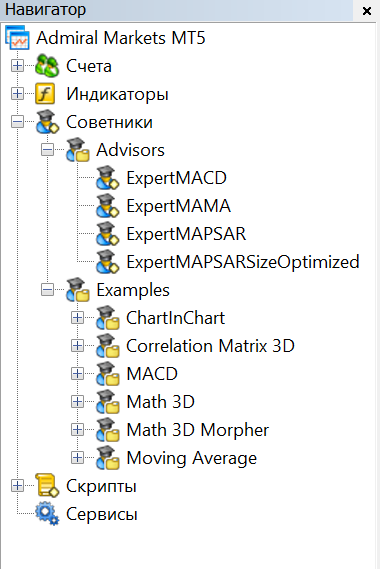380x569 pixels.
Task: Click the ExpertMACD advisor icon
Action: (x=107, y=178)
